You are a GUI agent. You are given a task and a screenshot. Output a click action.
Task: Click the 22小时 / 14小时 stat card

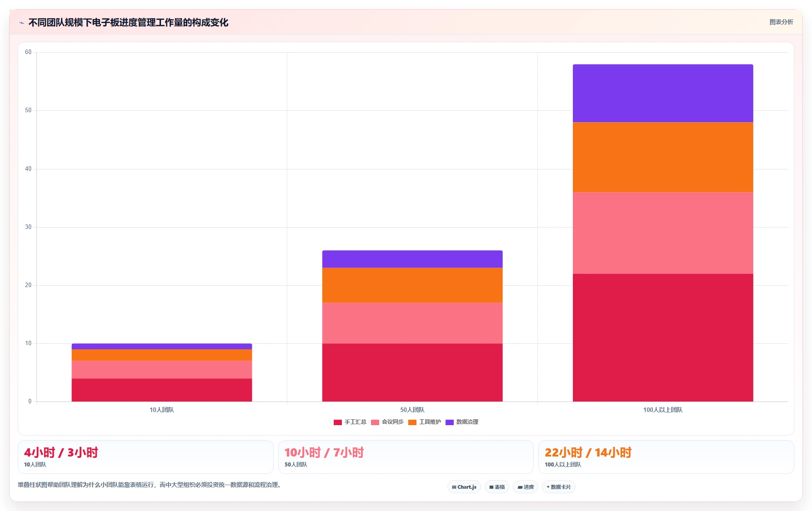(x=666, y=457)
